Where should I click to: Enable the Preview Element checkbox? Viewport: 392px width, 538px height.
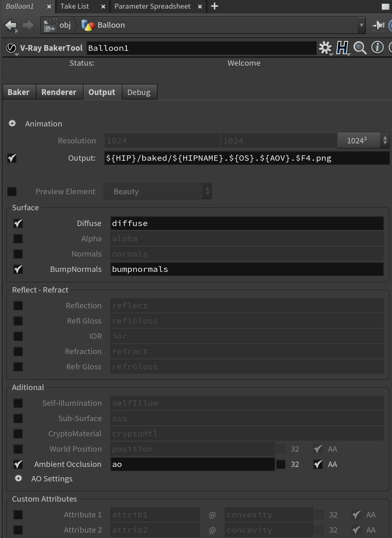[x=12, y=191]
